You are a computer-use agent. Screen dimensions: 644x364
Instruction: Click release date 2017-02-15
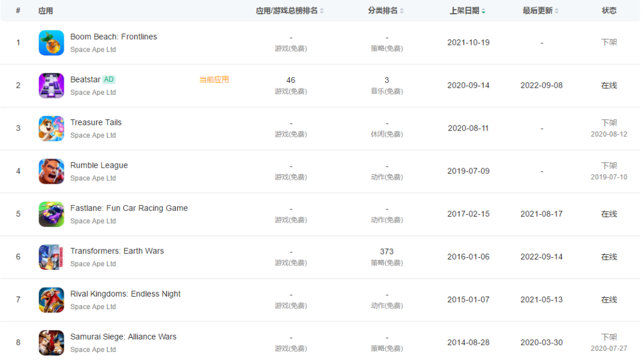pos(468,214)
